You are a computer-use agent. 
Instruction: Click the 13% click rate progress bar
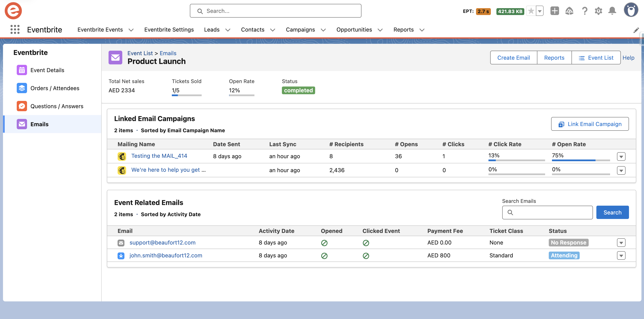[517, 160]
